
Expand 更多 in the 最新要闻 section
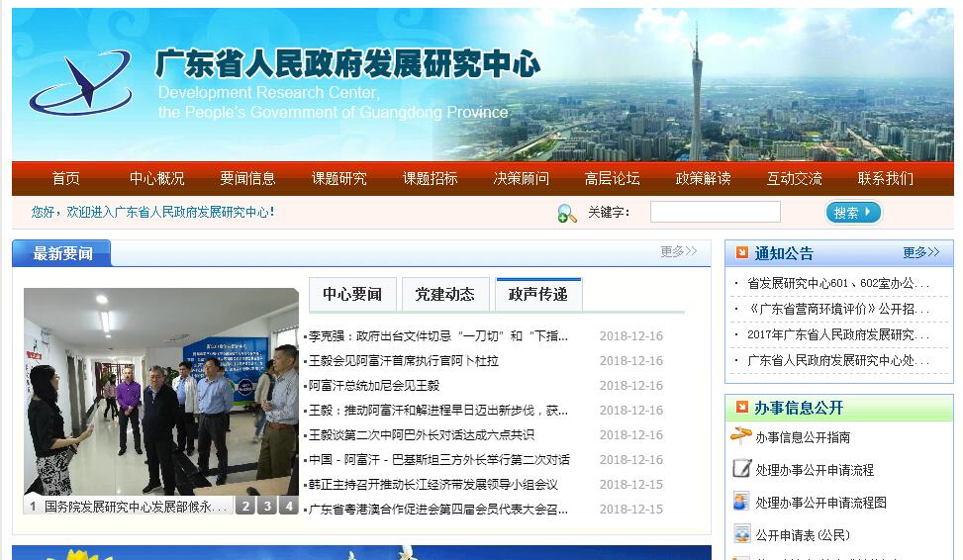click(x=679, y=252)
